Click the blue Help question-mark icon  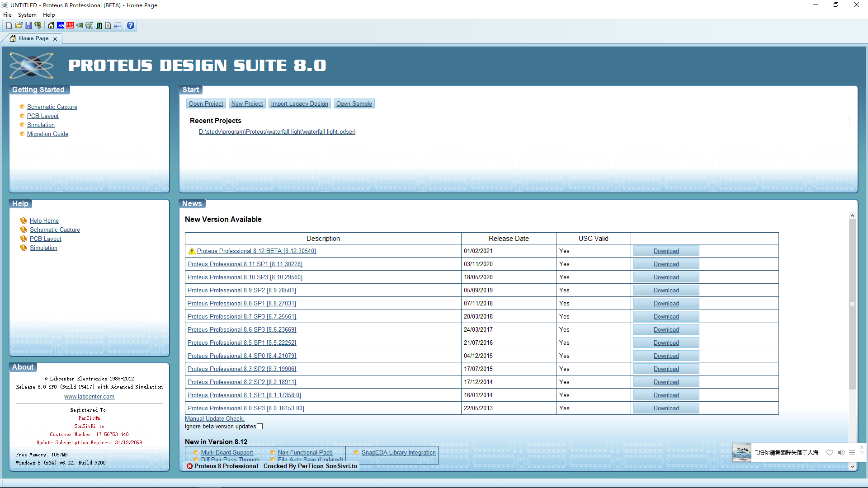131,25
